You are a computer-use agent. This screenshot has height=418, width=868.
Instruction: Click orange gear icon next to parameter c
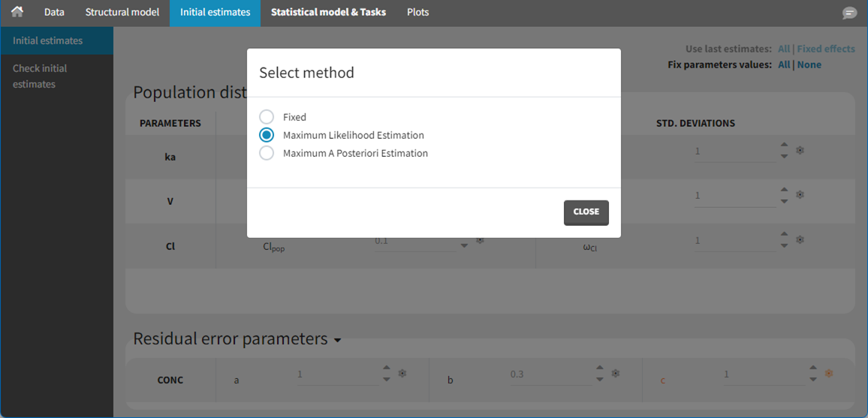829,373
